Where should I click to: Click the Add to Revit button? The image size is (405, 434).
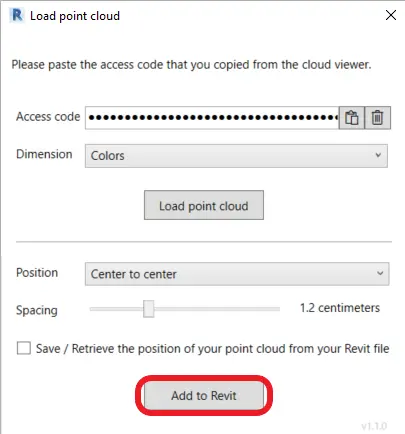click(x=204, y=396)
